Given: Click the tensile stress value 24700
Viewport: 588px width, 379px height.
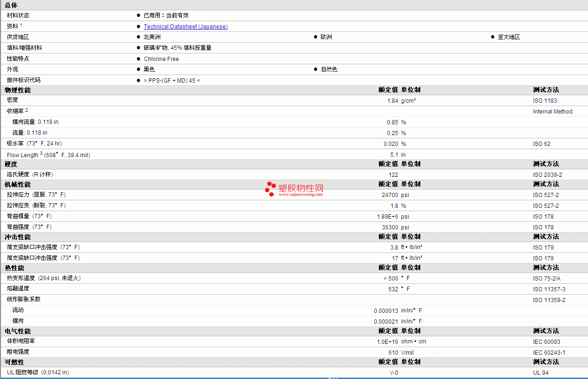Looking at the screenshot, I should pyautogui.click(x=390, y=195).
